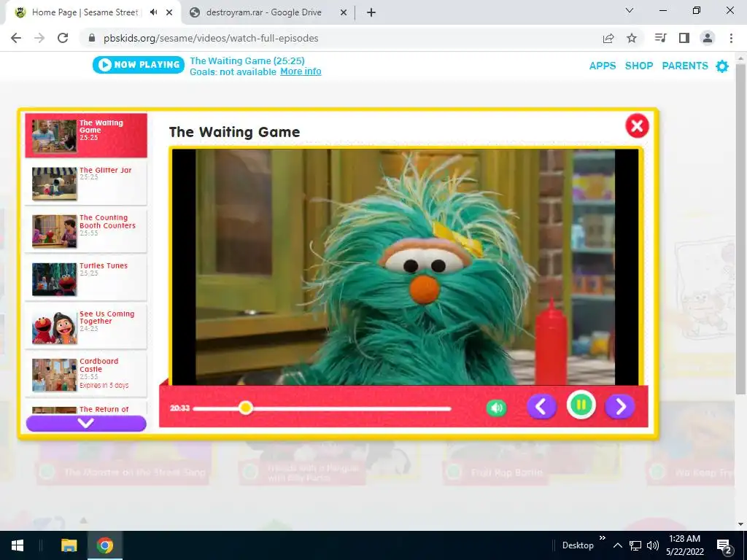Open the PARENTS link
Viewport: 747px width, 560px height.
(684, 66)
